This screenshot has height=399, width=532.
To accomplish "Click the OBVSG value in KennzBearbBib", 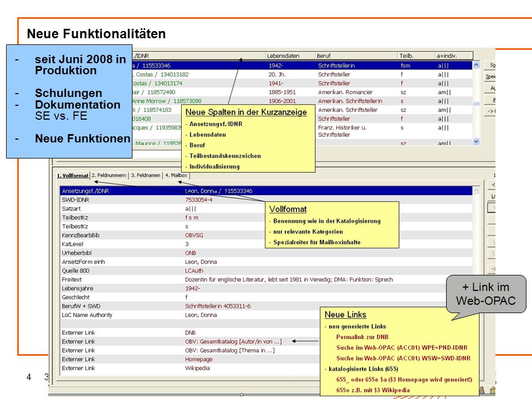I will pyautogui.click(x=194, y=235).
